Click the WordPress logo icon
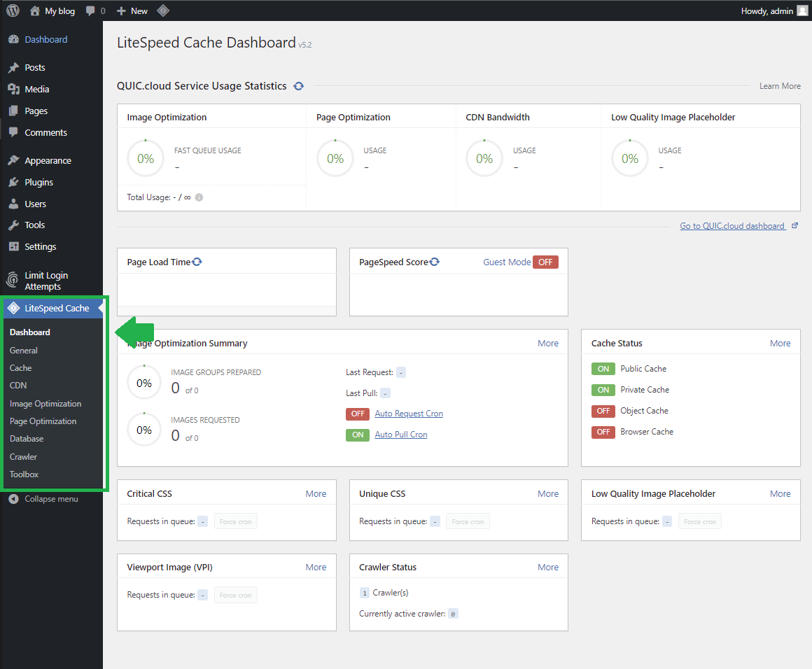Viewport: 812px width, 669px height. point(13,10)
